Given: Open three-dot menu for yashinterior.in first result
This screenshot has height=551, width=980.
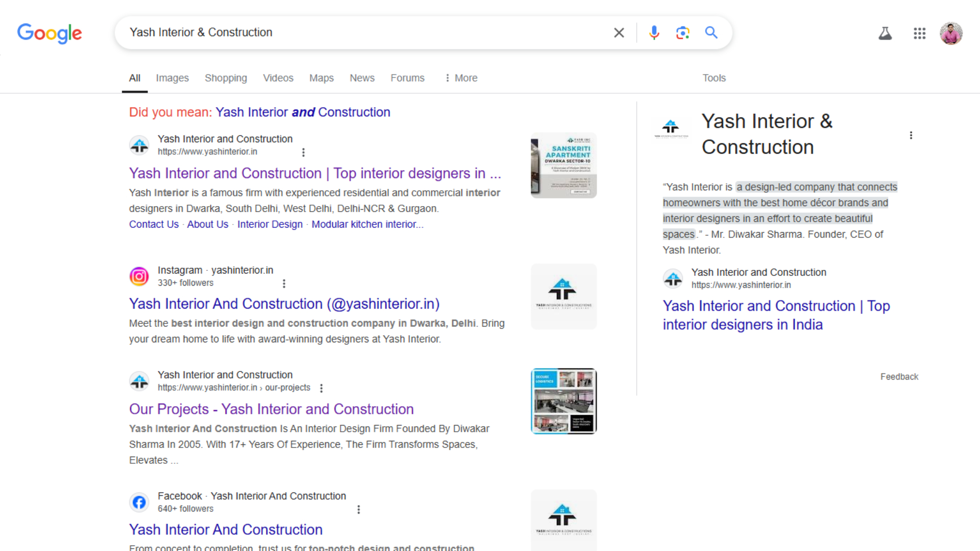Looking at the screenshot, I should click(x=303, y=153).
